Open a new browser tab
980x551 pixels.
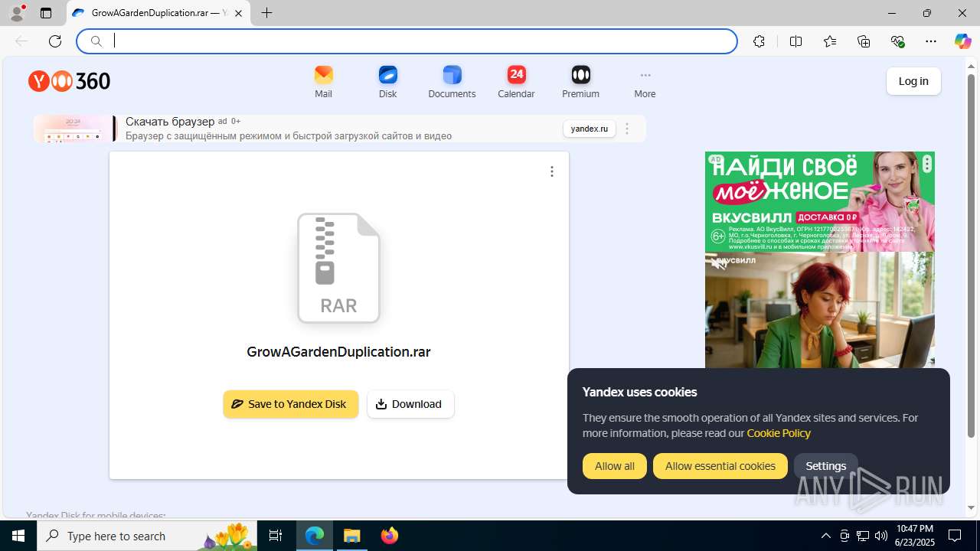click(266, 13)
